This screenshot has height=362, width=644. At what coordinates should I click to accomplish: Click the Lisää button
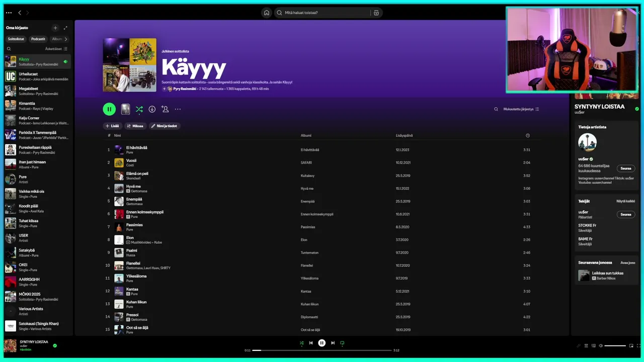click(113, 126)
